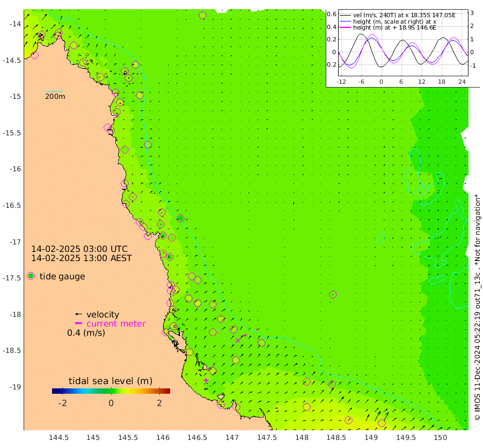
Task: Click the '149.5' longitude axis label
Action: pos(406,437)
